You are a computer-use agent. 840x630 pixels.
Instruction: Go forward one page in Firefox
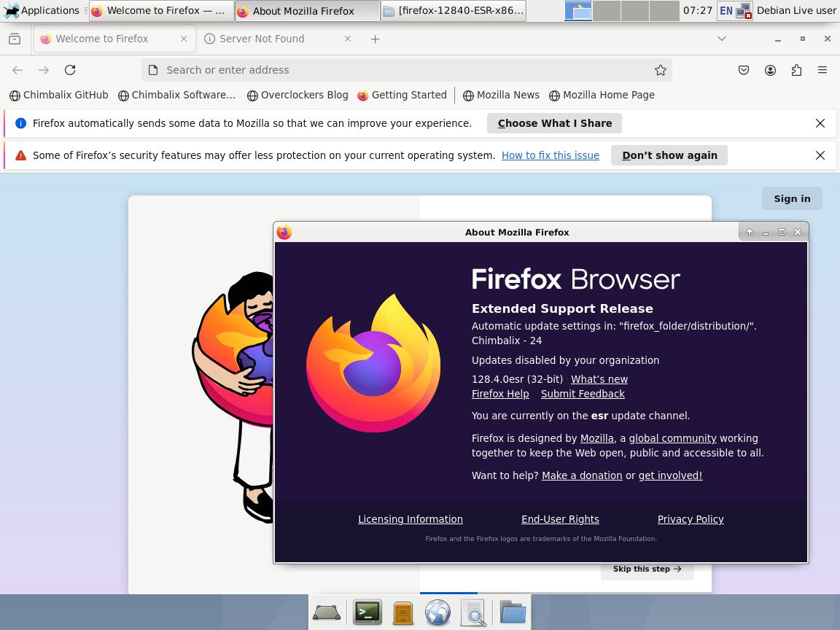click(44, 70)
